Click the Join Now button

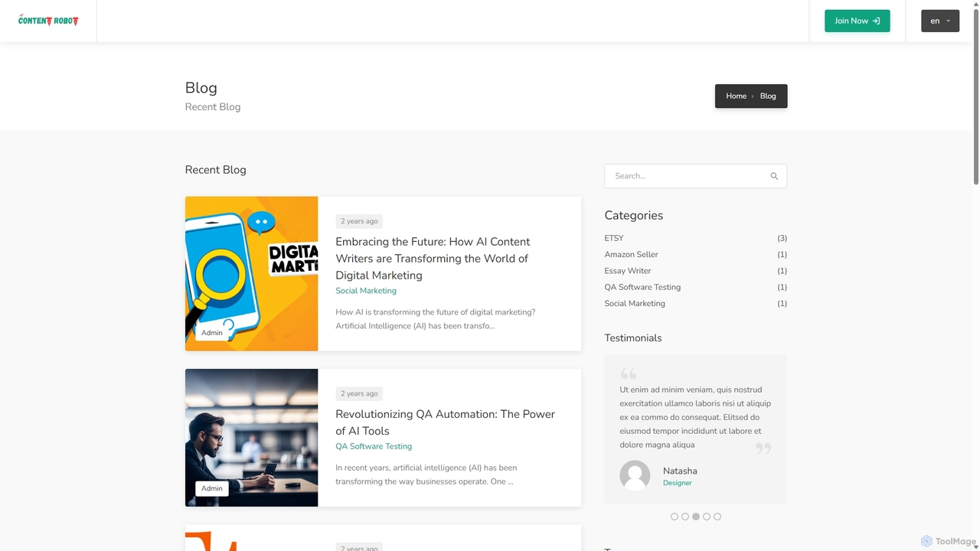point(857,21)
